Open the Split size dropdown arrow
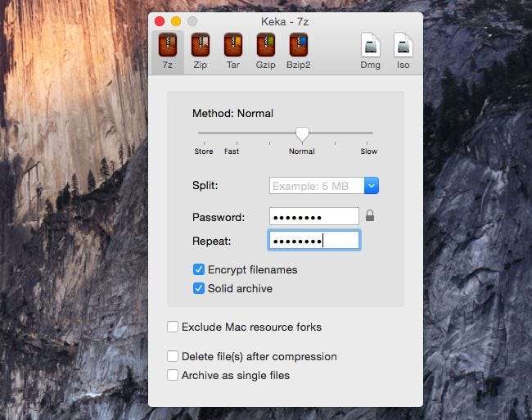This screenshot has height=420, width=532. click(x=372, y=186)
